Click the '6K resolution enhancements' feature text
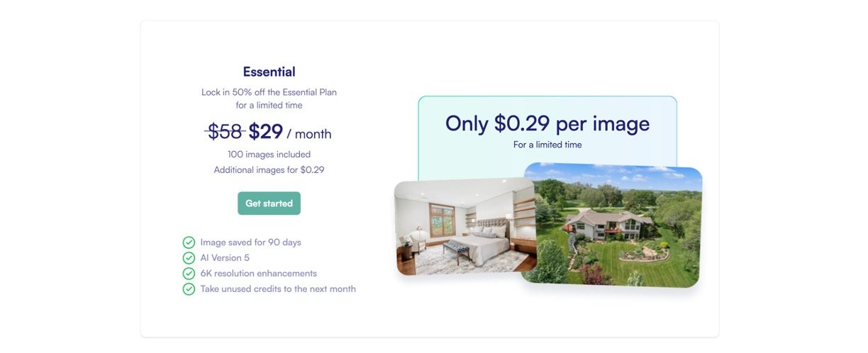The height and width of the screenshot is (353, 868). click(x=258, y=274)
